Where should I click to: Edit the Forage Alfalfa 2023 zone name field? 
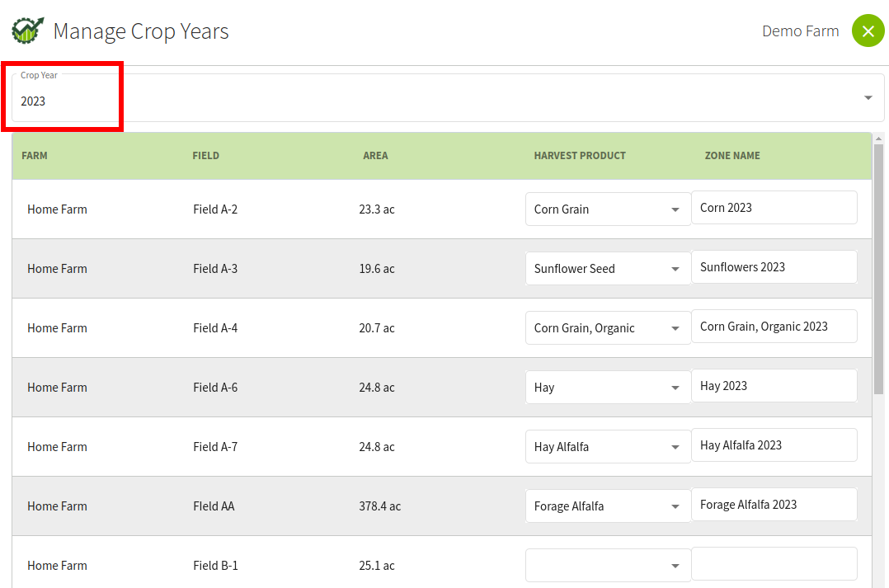(774, 504)
